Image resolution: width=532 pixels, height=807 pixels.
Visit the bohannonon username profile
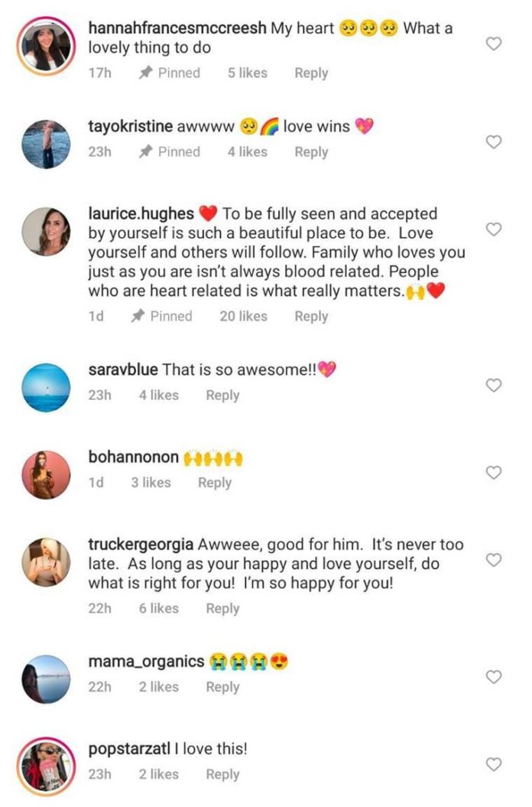pos(134,457)
